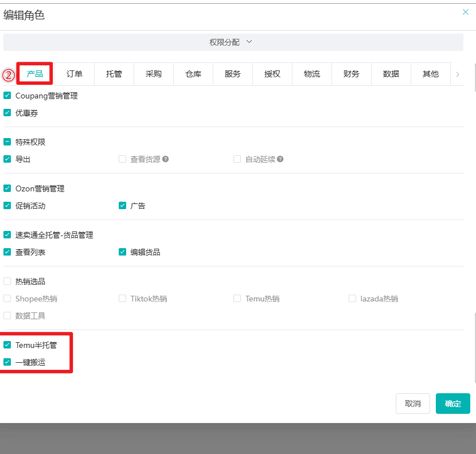
Task: Click the right arrow to show more tabs
Action: (458, 74)
